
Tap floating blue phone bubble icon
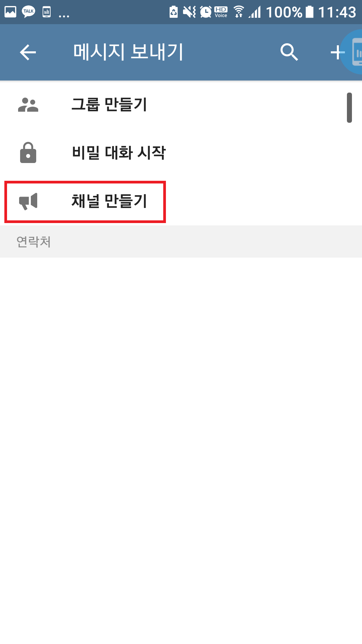[352, 52]
